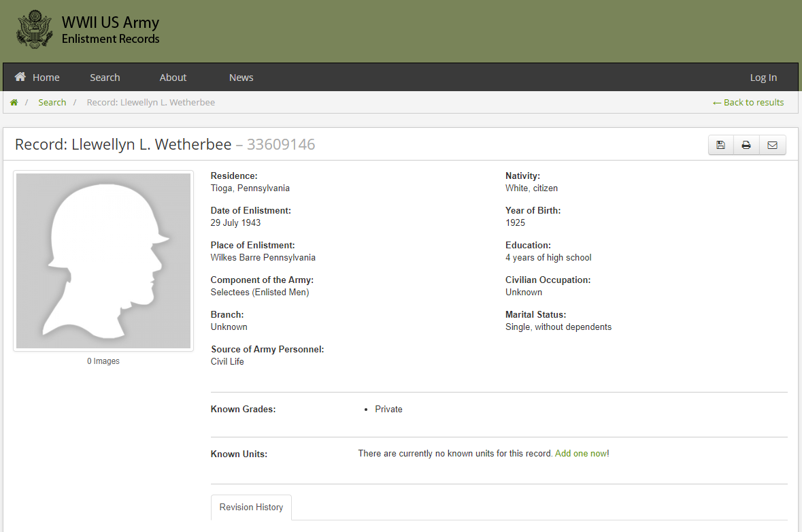Viewport: 802px width, 532px height.
Task: Click Civil Life source value
Action: pos(227,362)
